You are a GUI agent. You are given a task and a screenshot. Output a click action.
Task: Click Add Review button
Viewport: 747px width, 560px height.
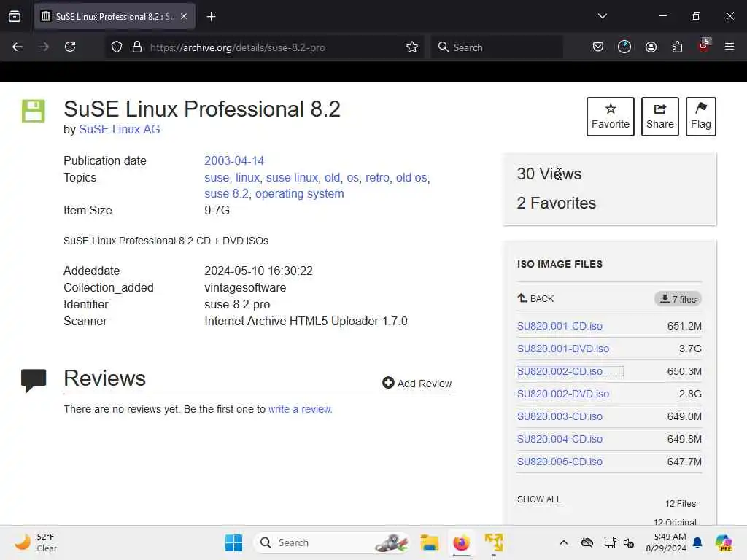(417, 384)
